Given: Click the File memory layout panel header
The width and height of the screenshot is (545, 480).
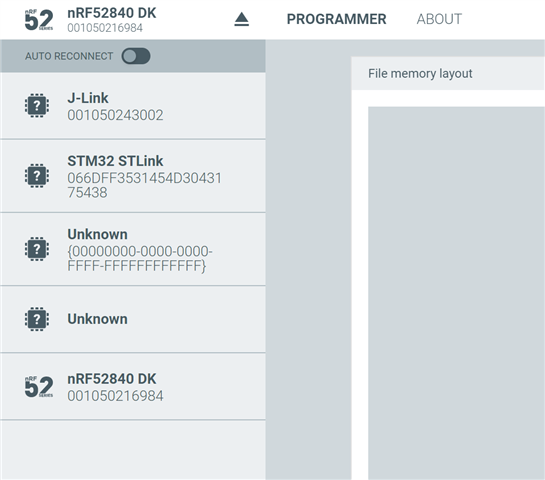Looking at the screenshot, I should [448, 73].
